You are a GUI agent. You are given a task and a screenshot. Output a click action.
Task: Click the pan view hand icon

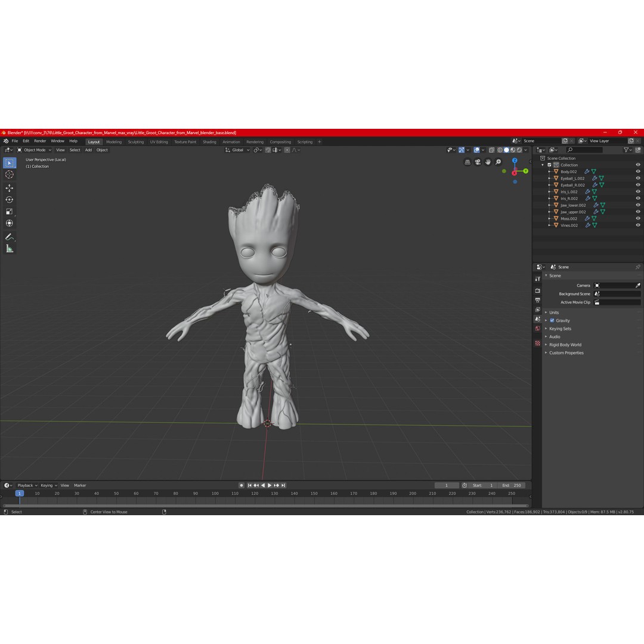488,162
